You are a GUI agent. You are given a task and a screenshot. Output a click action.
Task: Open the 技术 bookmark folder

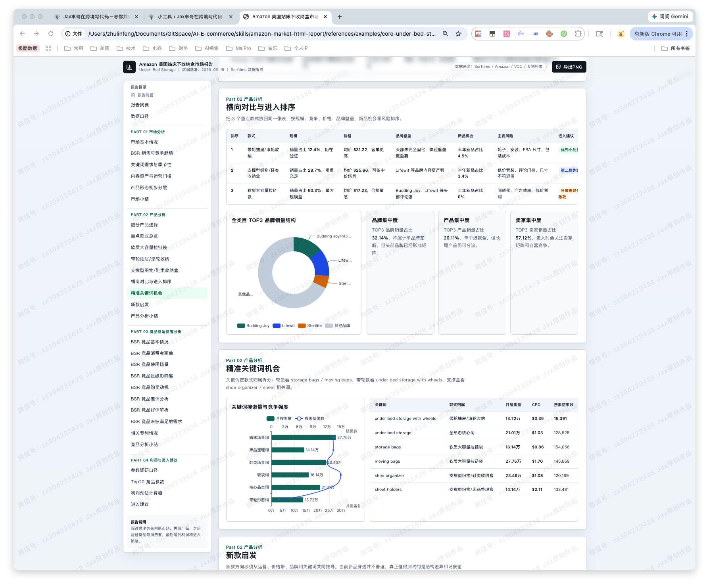126,48
